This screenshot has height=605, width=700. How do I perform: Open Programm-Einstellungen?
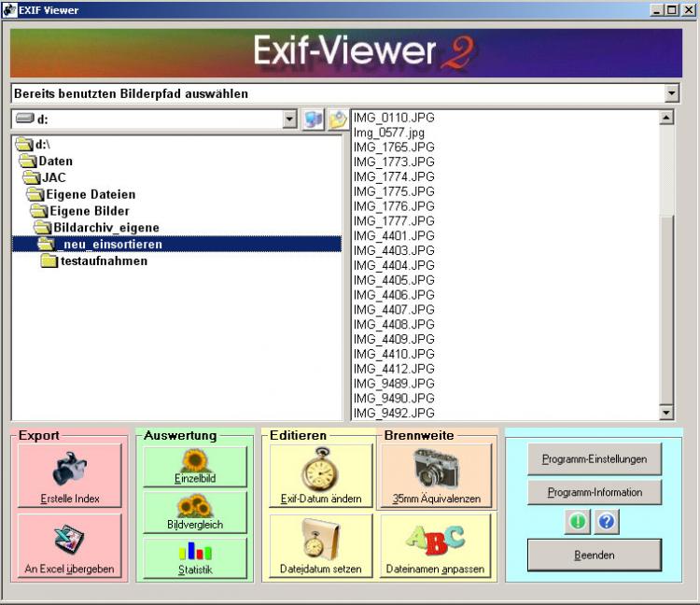click(587, 458)
